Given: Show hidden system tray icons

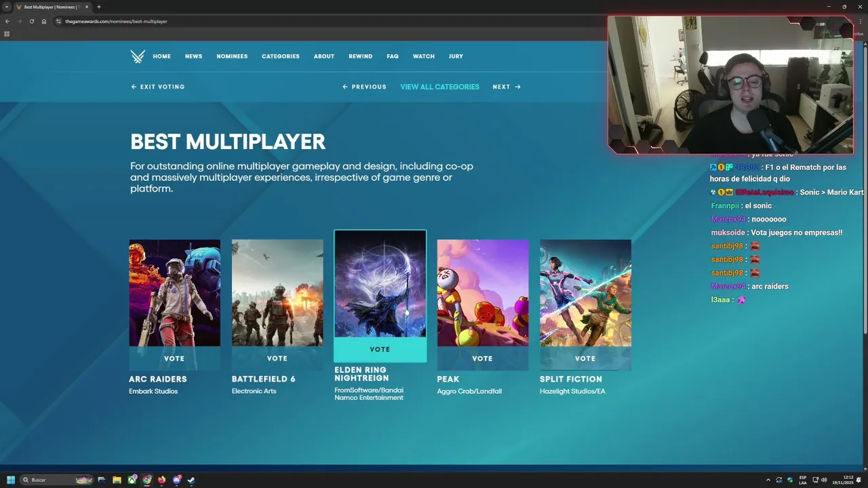Looking at the screenshot, I should click(768, 480).
